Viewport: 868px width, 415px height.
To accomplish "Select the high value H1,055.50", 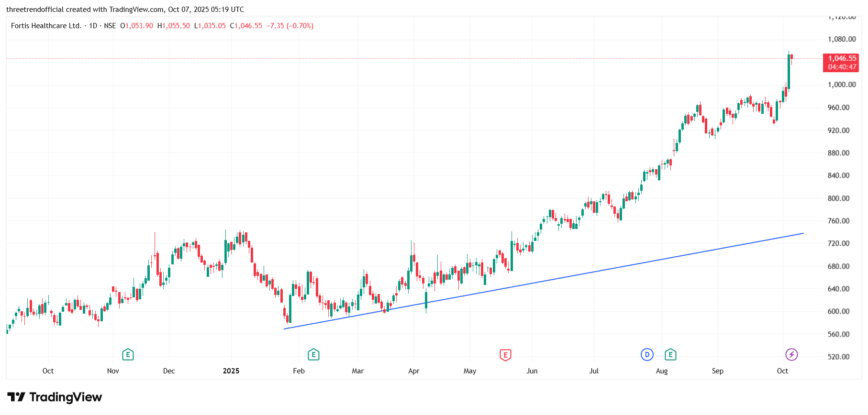I will click(174, 26).
